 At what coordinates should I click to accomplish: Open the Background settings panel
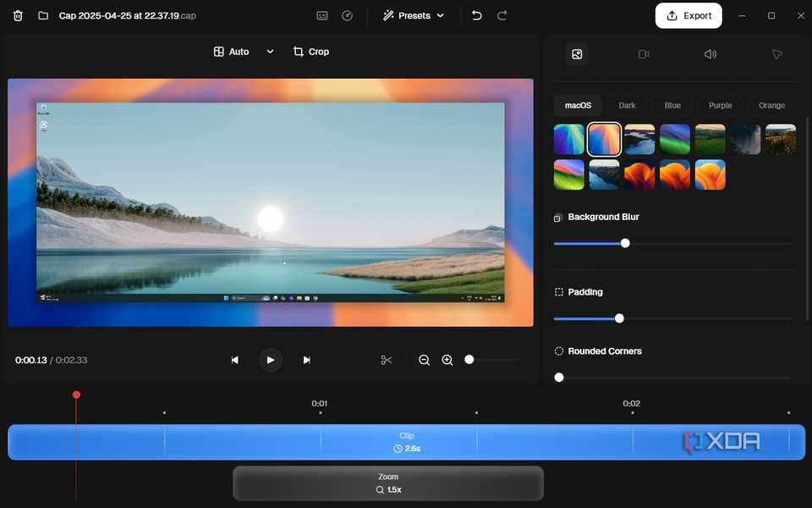(577, 53)
